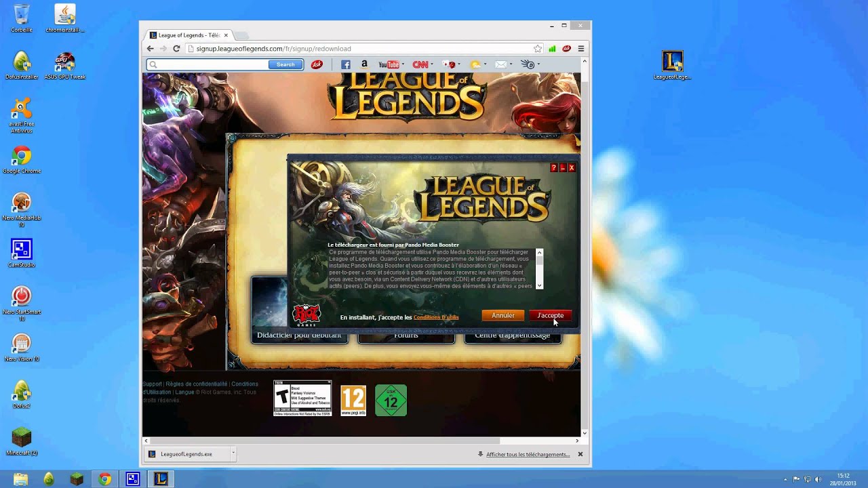The height and width of the screenshot is (488, 868).
Task: Click the green USK 12 rating badge
Action: (x=391, y=401)
